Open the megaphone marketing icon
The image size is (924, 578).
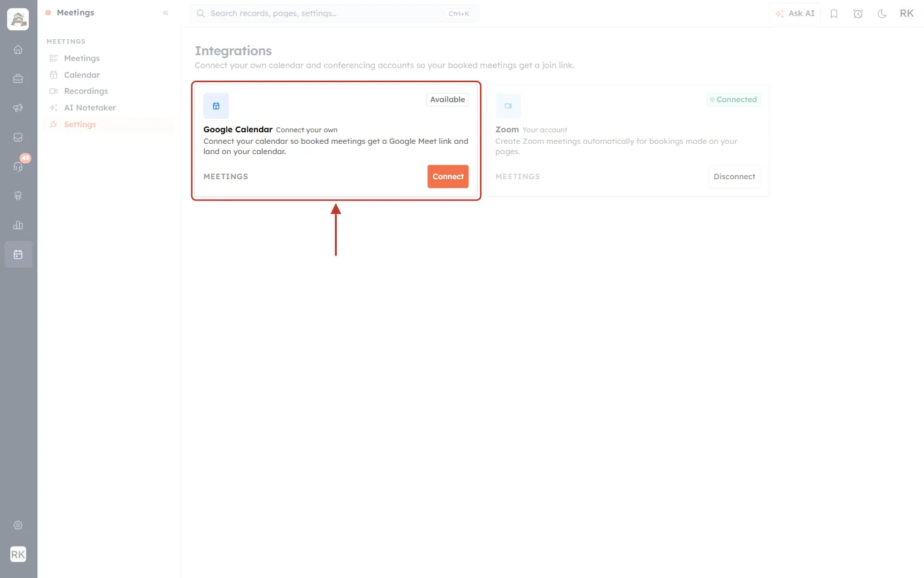(18, 108)
